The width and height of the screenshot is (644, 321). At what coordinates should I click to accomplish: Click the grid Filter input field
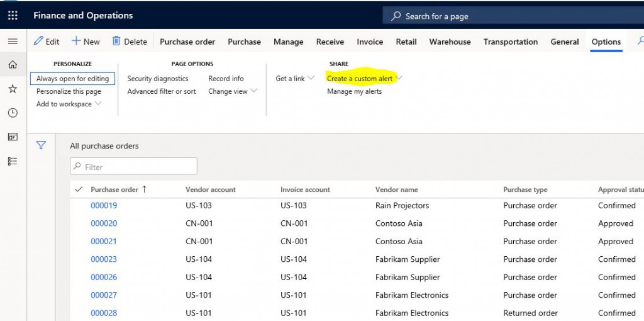click(133, 167)
